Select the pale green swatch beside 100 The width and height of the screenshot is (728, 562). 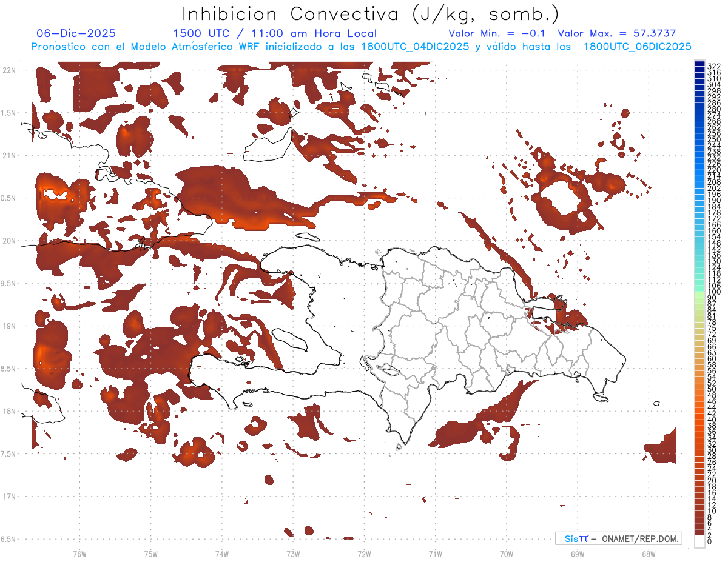click(x=699, y=293)
